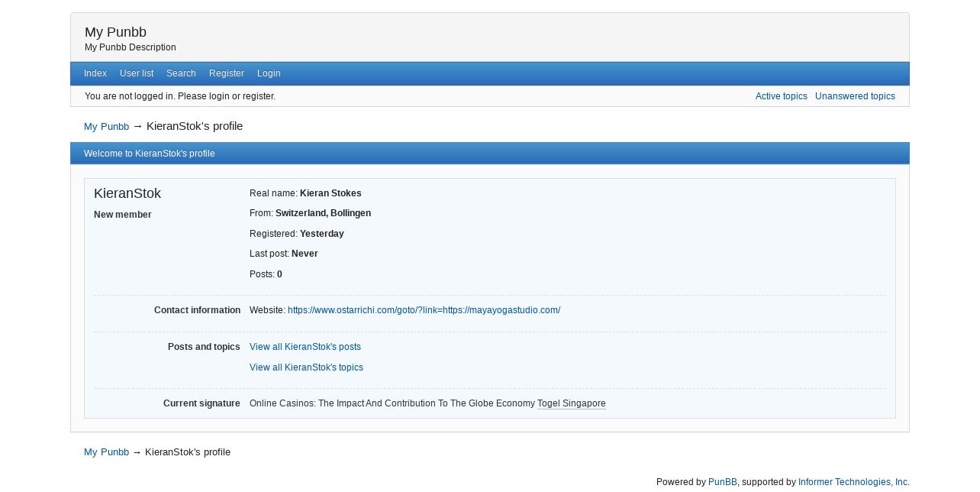
Task: Click My Punbb in the bottom breadcrumb
Action: click(x=106, y=452)
